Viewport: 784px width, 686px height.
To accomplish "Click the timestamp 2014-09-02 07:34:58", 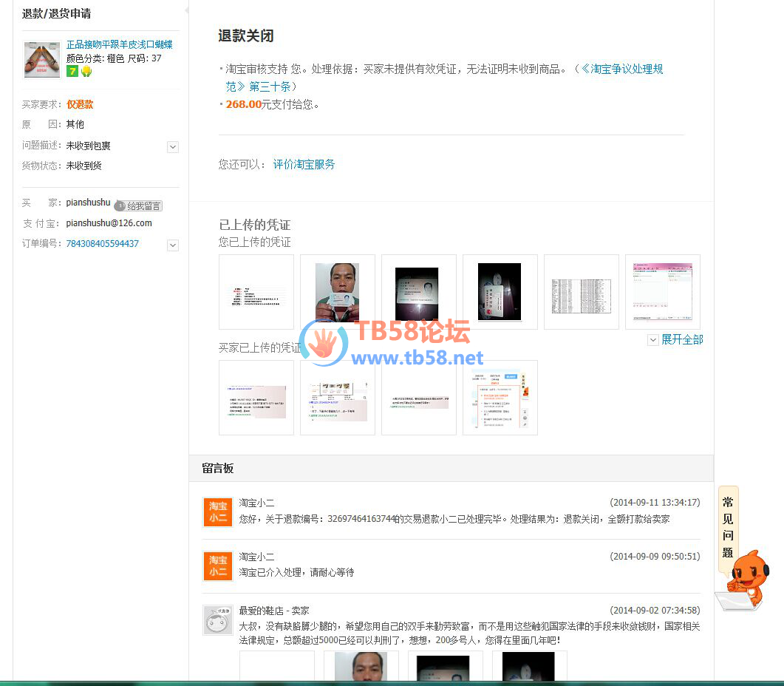I will click(x=655, y=611).
